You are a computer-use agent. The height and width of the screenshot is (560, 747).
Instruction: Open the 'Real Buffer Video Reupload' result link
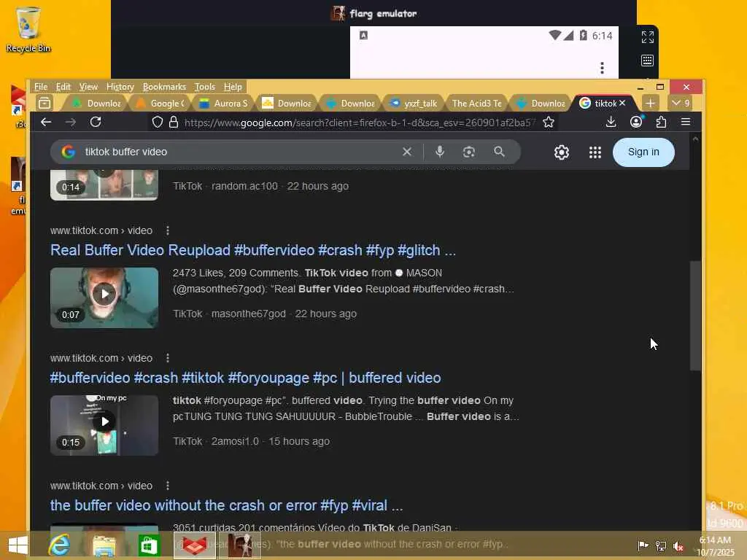pos(253,250)
